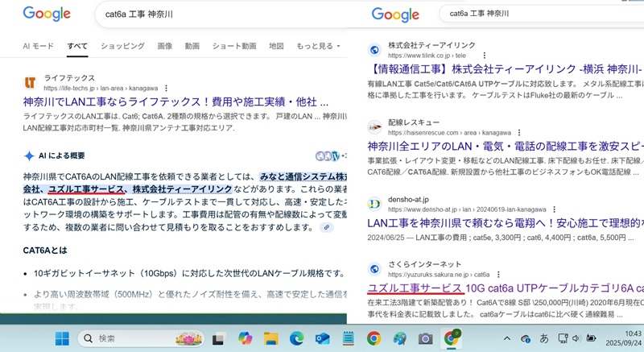This screenshot has width=644, height=352.
Task: Click the ライフテックス site favicon
Action: pos(31,82)
